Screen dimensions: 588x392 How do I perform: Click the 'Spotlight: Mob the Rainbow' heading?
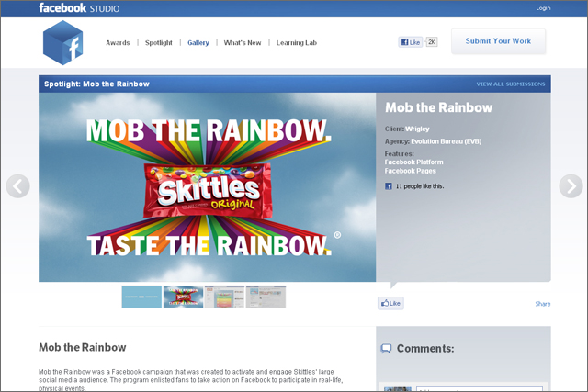(x=96, y=84)
